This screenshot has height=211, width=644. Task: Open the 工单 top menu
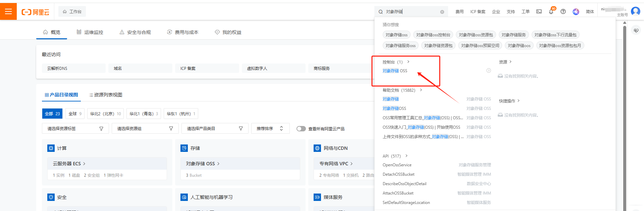click(x=526, y=12)
